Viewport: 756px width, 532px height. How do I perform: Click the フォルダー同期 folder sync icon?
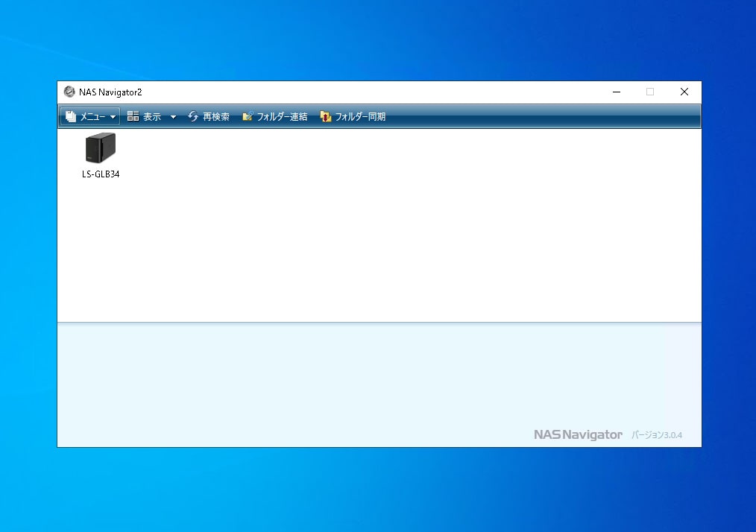click(x=326, y=116)
